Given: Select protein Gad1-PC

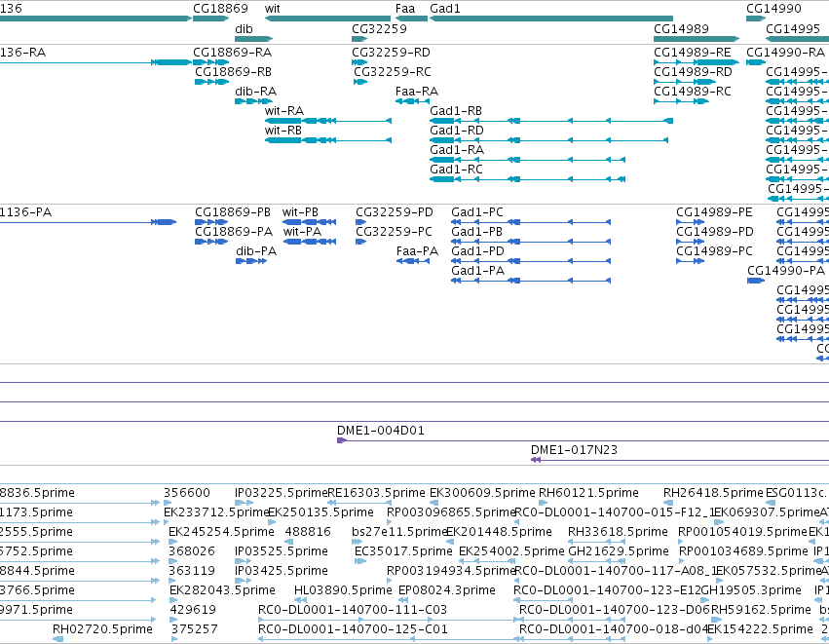Looking at the screenshot, I should click(531, 222).
